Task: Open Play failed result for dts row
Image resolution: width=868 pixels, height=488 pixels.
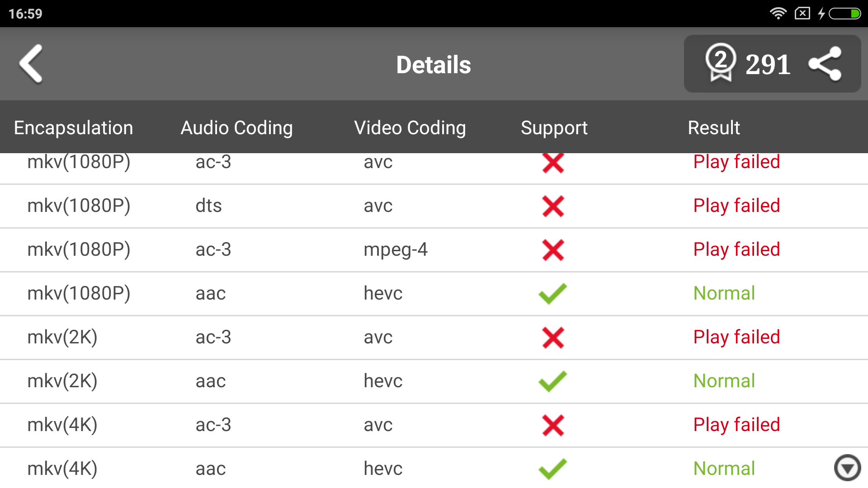Action: (736, 206)
